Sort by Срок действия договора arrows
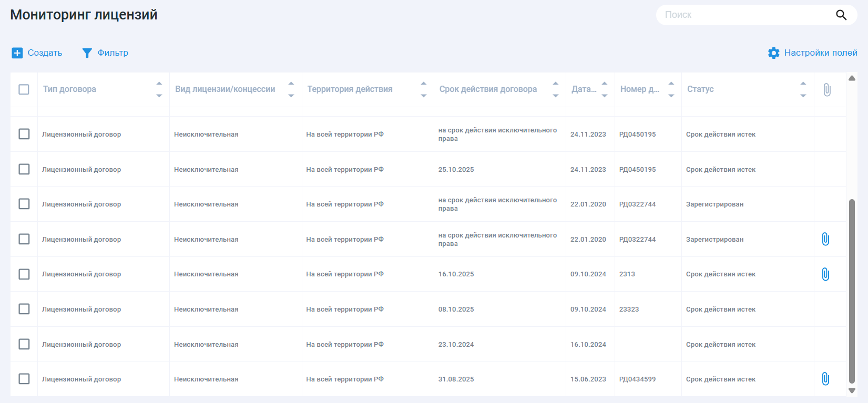 pos(555,89)
